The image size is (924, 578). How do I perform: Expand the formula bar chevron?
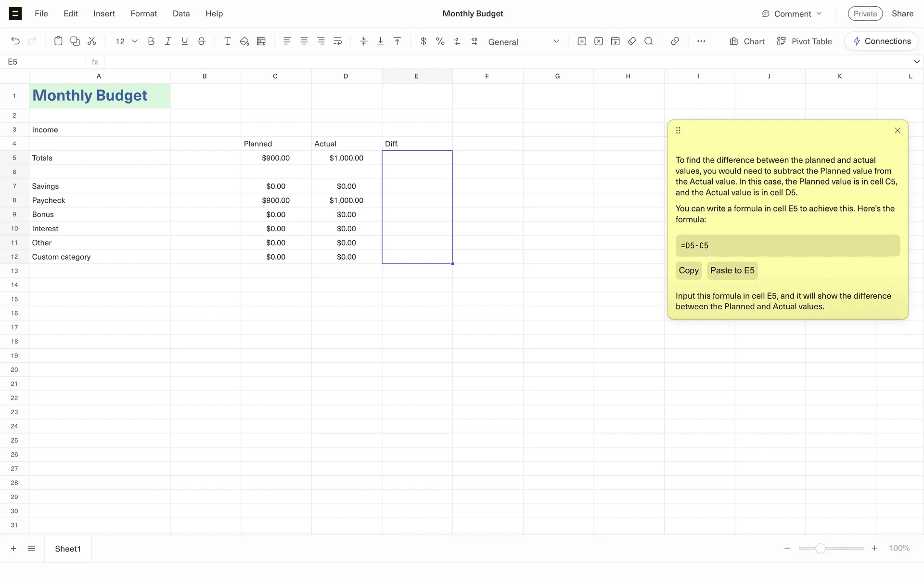tap(916, 62)
